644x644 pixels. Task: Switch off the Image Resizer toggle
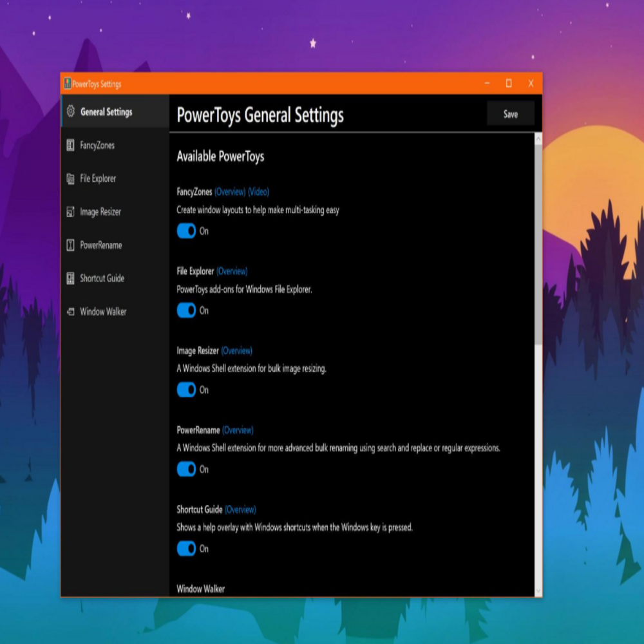(x=187, y=390)
